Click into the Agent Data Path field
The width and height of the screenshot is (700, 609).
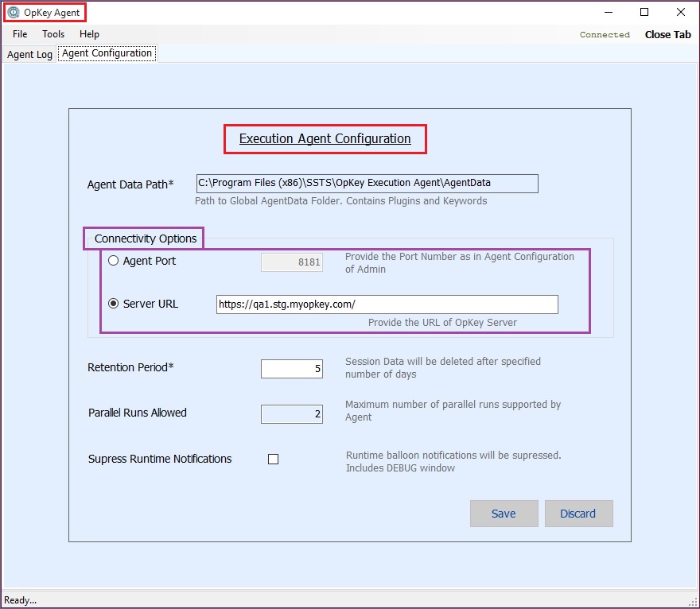367,184
